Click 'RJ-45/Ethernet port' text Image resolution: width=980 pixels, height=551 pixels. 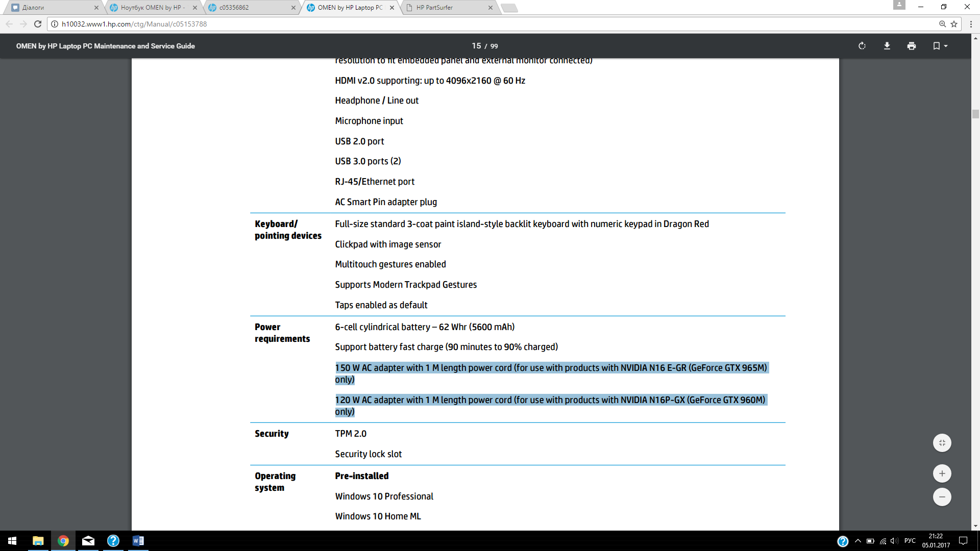[x=375, y=182]
